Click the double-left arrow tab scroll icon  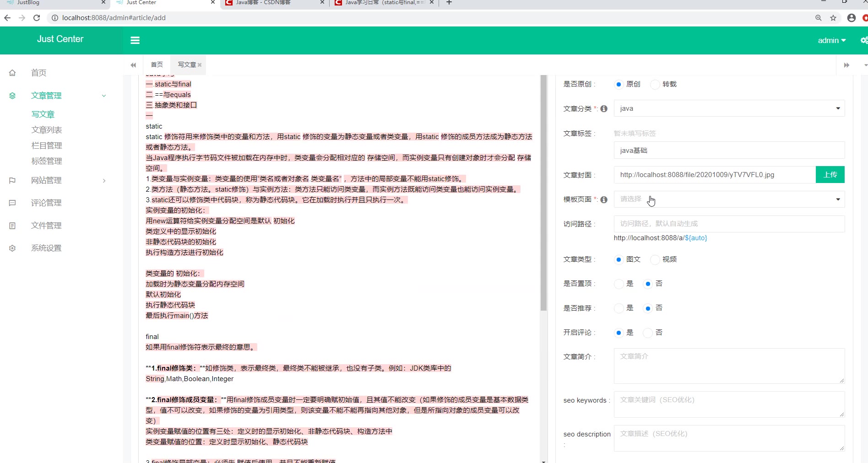click(x=133, y=65)
